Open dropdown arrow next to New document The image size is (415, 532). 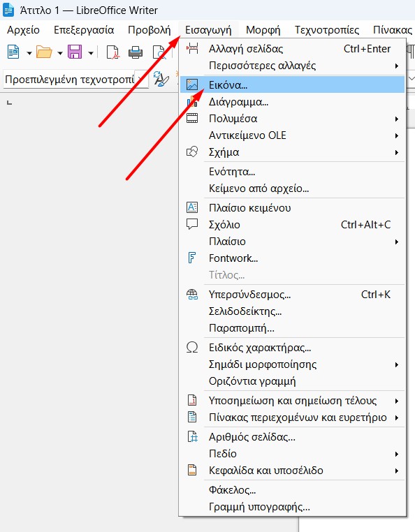click(29, 53)
